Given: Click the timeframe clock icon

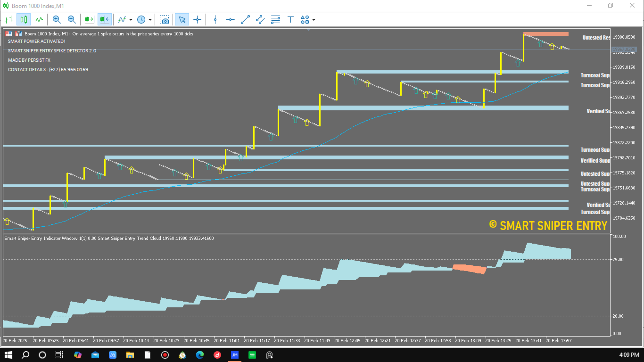Looking at the screenshot, I should pyautogui.click(x=141, y=19).
